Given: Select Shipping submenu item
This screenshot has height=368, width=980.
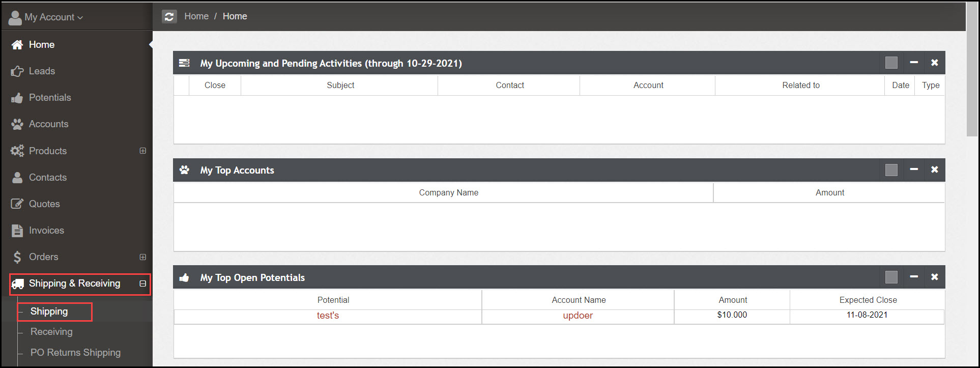Looking at the screenshot, I should 49,312.
